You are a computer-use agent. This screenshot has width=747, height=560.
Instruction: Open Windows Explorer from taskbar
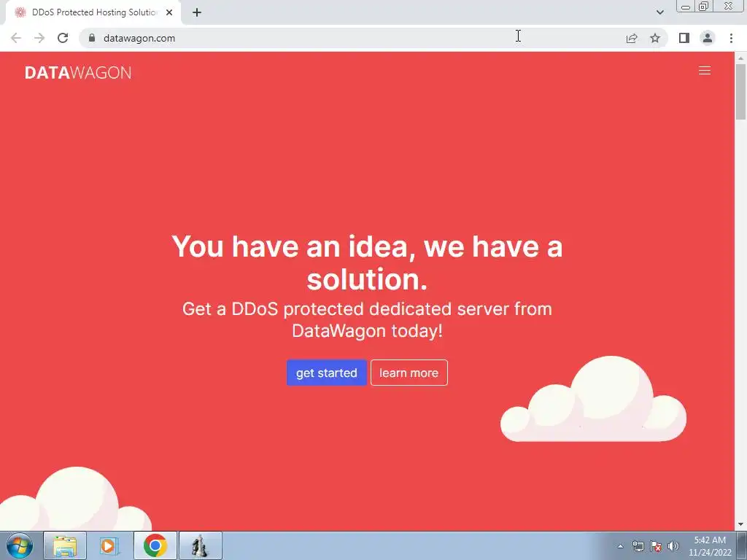point(65,545)
